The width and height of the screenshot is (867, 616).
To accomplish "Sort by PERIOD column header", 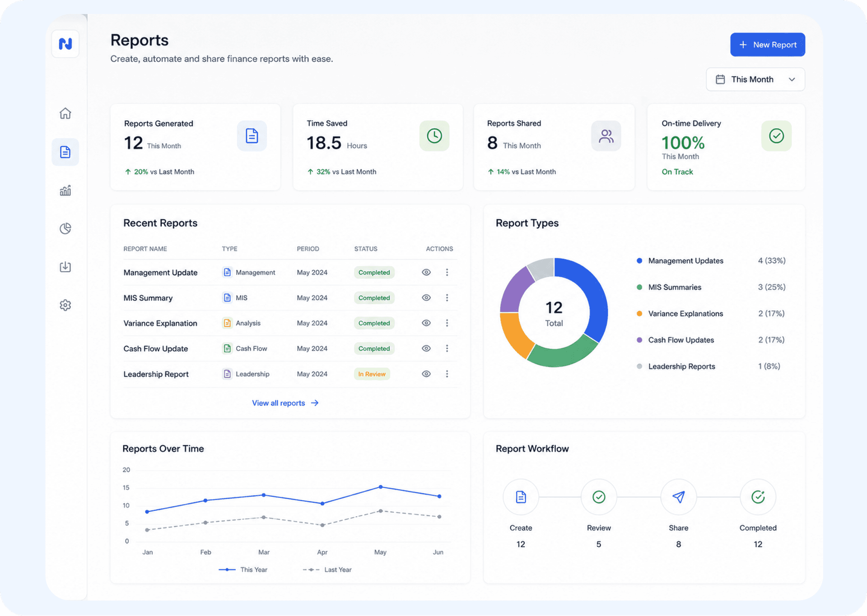I will (x=308, y=249).
